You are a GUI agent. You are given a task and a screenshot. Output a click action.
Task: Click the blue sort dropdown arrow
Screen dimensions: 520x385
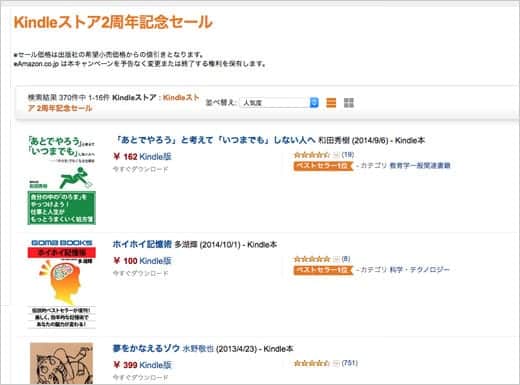pyautogui.click(x=314, y=103)
